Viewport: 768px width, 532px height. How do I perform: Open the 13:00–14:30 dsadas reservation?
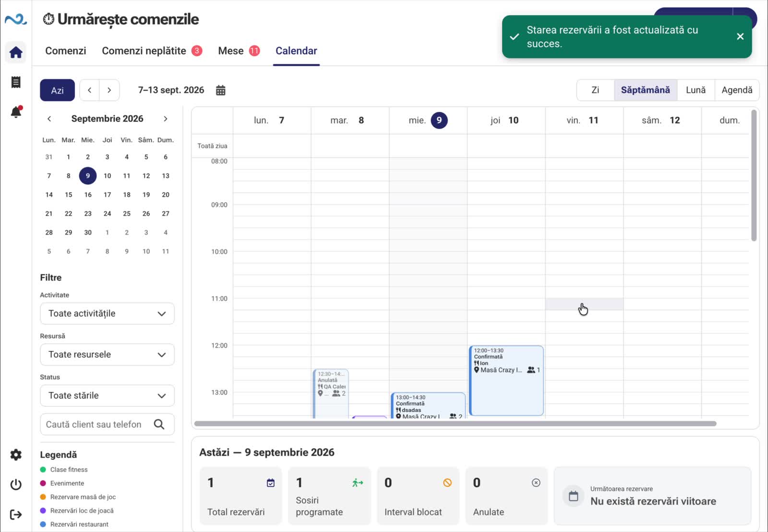tap(428, 406)
